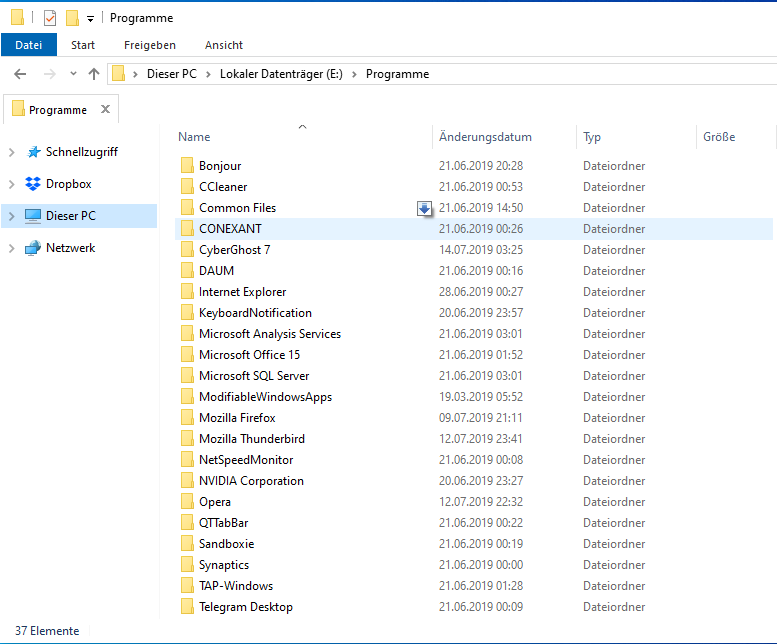Click the Opera folder icon

(187, 502)
